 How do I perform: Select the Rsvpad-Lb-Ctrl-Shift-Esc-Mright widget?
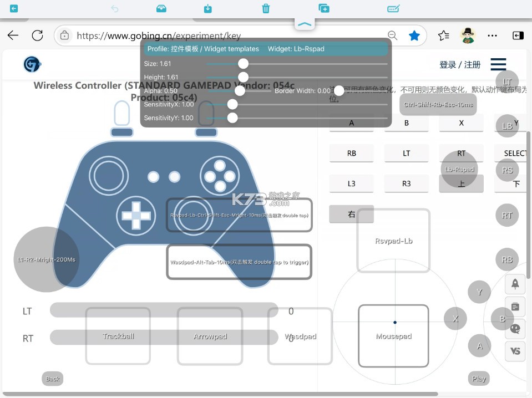point(239,215)
